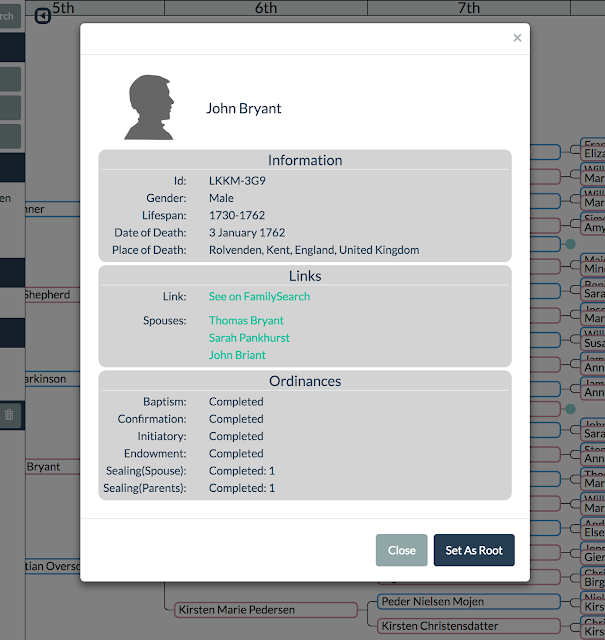The height and width of the screenshot is (640, 605).
Task: Click the Ordinances section header
Action: (305, 381)
